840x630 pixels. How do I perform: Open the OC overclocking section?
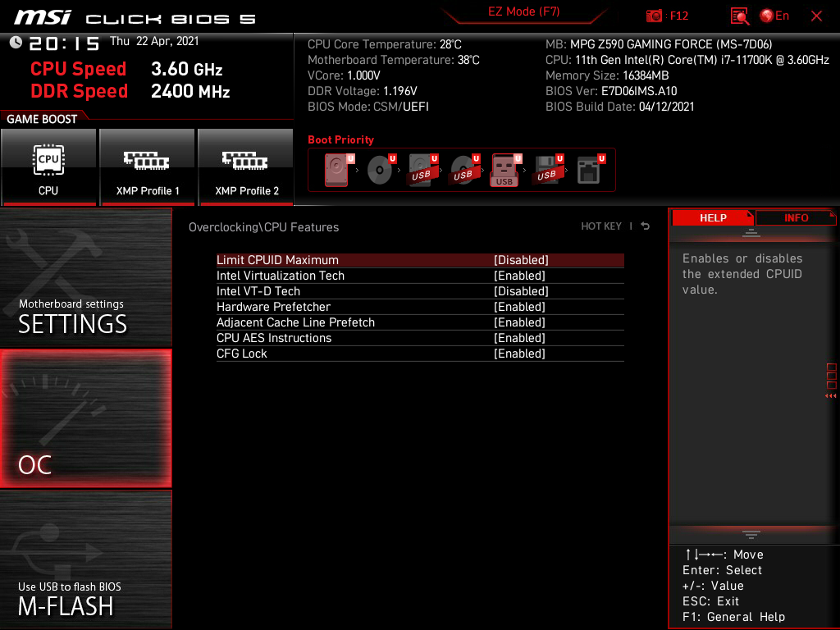[85, 418]
